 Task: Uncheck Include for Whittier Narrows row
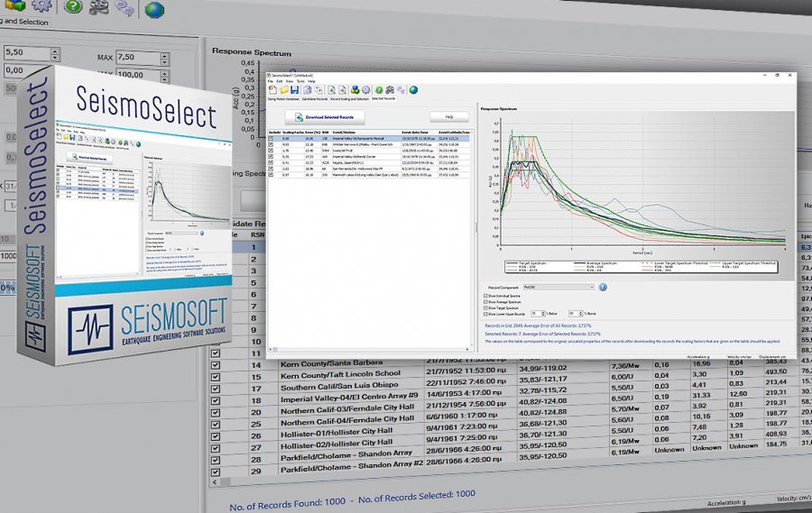[x=271, y=144]
